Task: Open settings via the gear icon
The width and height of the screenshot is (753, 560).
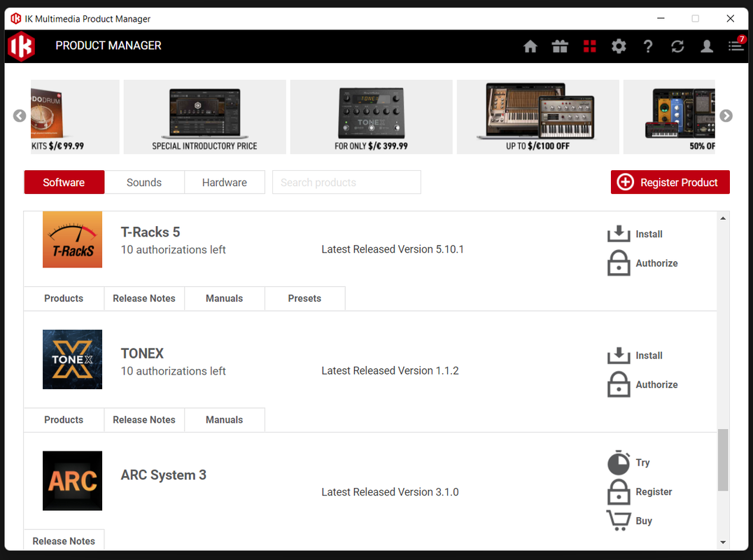Action: click(x=619, y=47)
